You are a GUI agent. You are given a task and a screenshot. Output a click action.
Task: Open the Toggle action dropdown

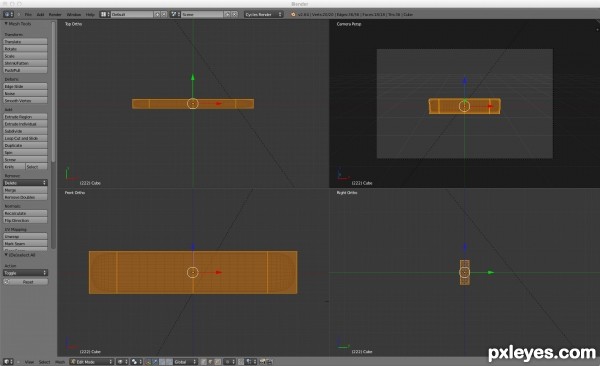click(x=25, y=273)
